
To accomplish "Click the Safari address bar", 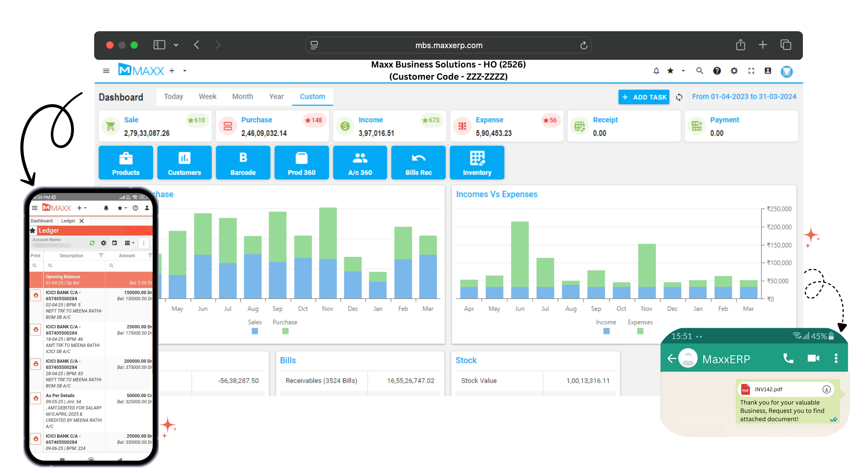I will point(448,45).
